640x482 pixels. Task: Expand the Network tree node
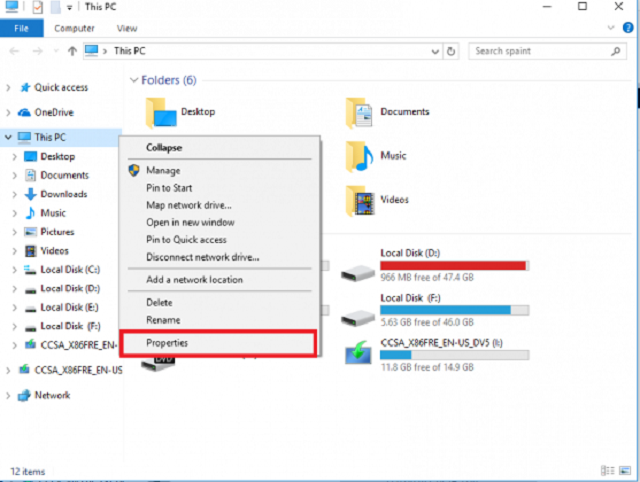point(8,395)
